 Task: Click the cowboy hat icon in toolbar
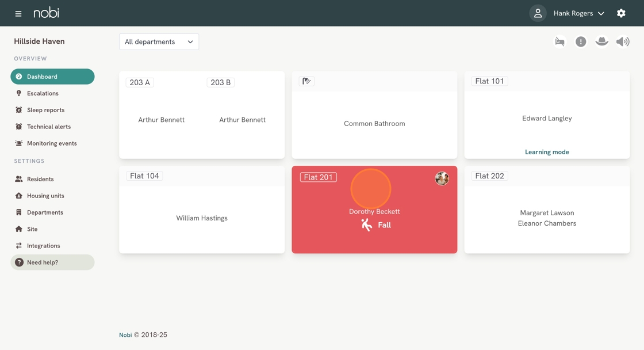click(601, 41)
